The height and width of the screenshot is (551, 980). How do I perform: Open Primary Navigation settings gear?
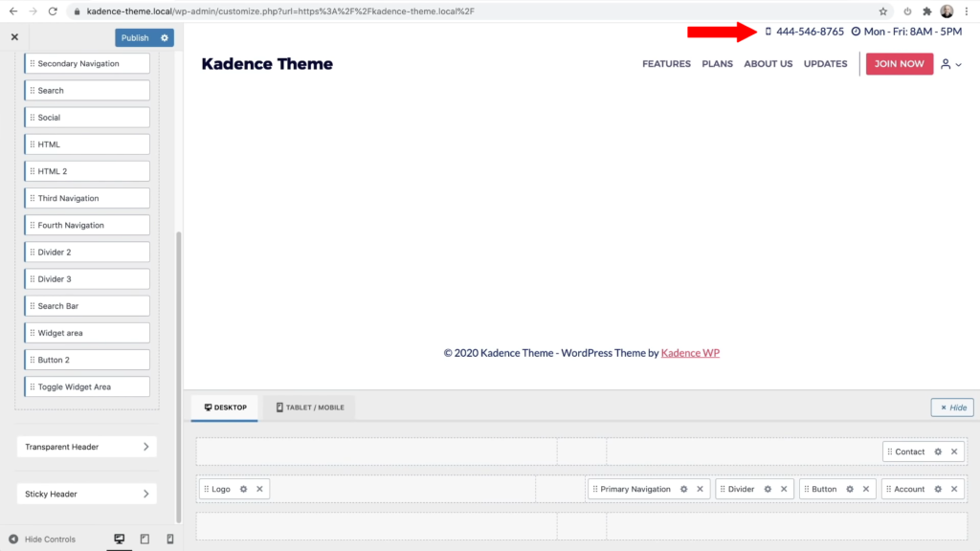[683, 489]
